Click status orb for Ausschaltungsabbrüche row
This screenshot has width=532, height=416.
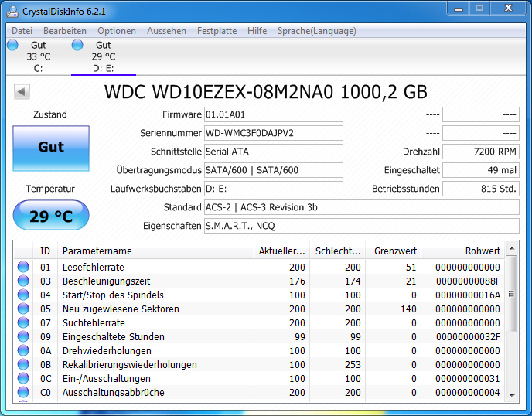[23, 392]
